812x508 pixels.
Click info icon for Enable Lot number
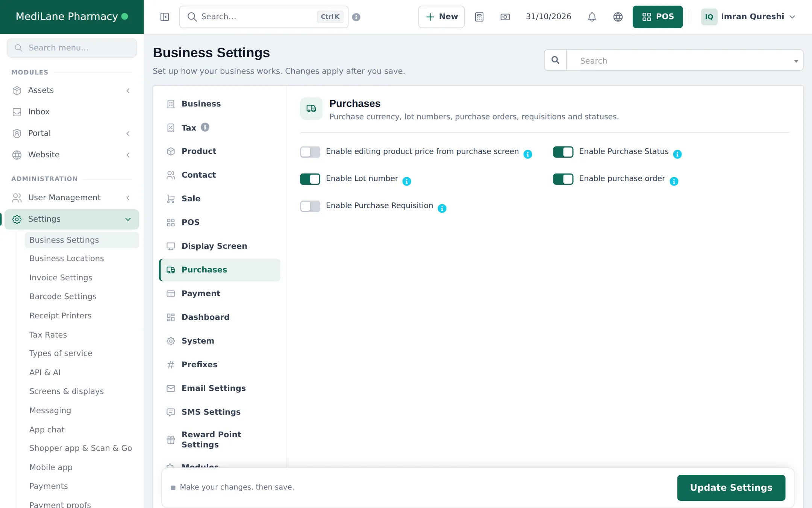[x=407, y=181]
